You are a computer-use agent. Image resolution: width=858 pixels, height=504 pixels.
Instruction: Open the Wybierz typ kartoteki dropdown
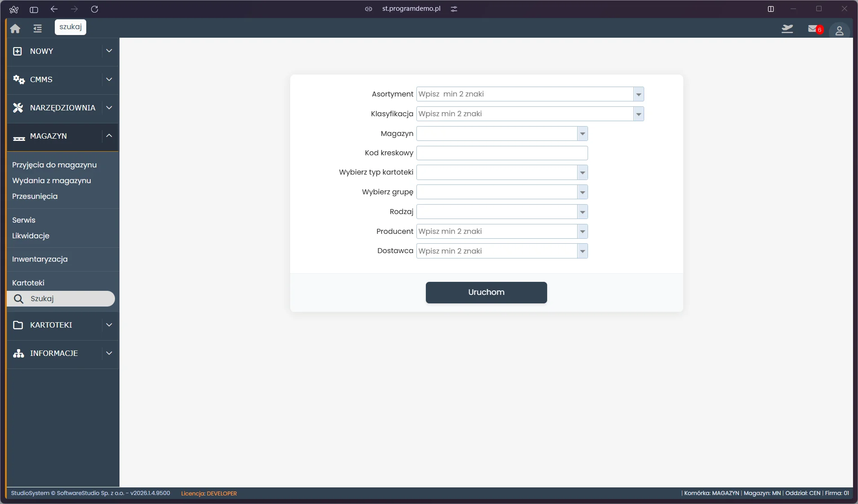(x=582, y=172)
